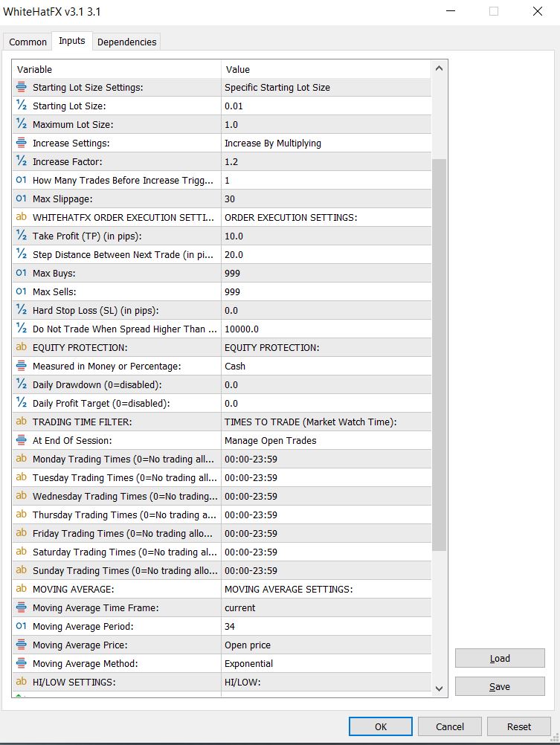Image resolution: width=560 pixels, height=745 pixels.
Task: Click the integer icon beside Moving Average Period
Action: [22, 626]
